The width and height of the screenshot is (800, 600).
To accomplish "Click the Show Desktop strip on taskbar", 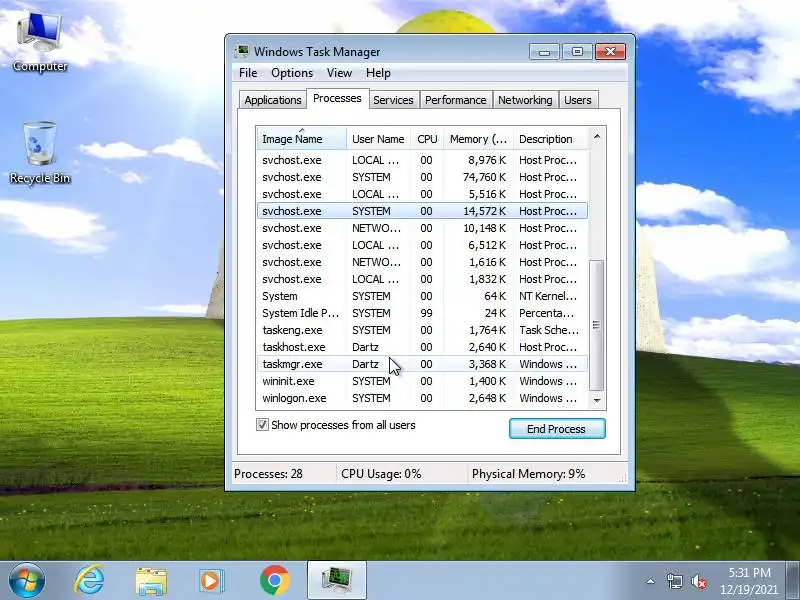I will click(793, 581).
